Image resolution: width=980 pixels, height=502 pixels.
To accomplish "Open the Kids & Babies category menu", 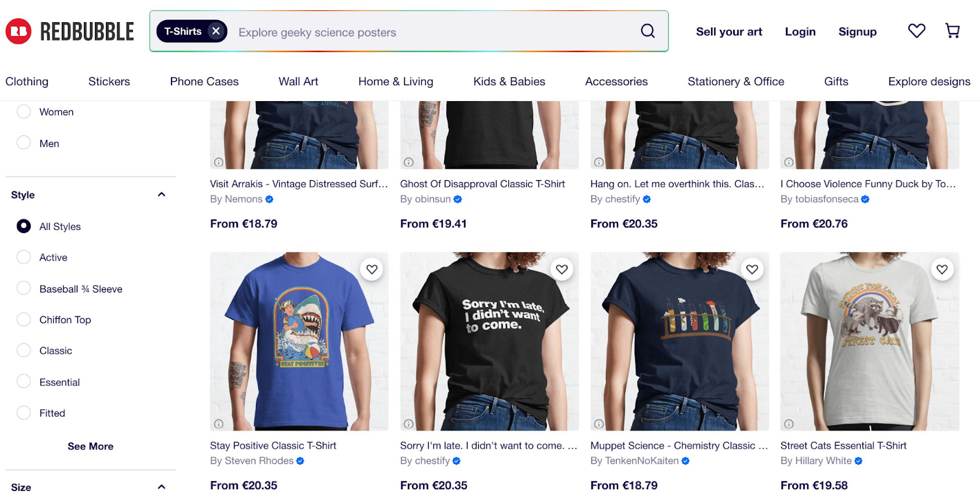I will [509, 81].
